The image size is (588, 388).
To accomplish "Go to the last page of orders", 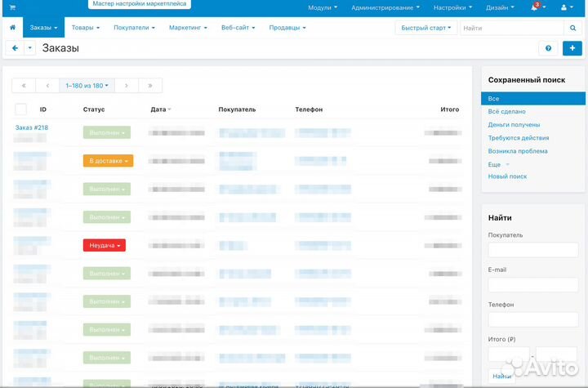I will (150, 86).
